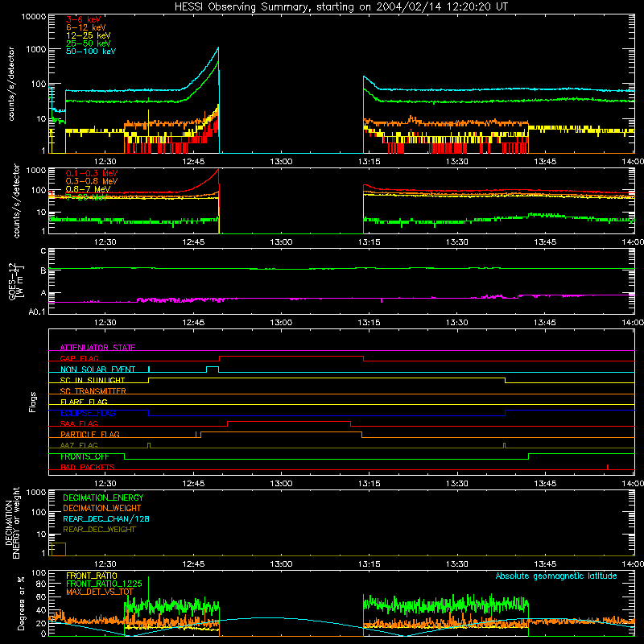
Task: Select the red '0.1-0.3 MeV' legend label
Action: [x=92, y=173]
